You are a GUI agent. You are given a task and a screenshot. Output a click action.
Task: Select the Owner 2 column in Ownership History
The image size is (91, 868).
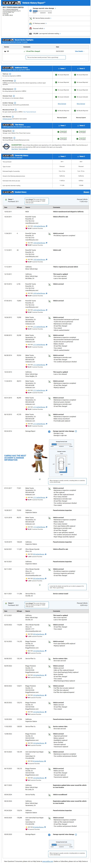coord(81,156)
